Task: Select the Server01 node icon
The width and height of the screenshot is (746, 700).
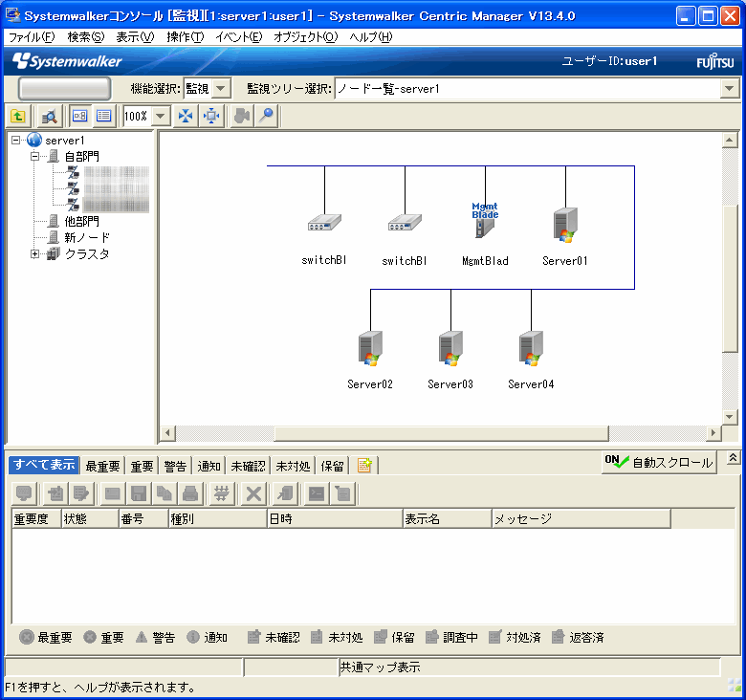Action: coord(565,225)
